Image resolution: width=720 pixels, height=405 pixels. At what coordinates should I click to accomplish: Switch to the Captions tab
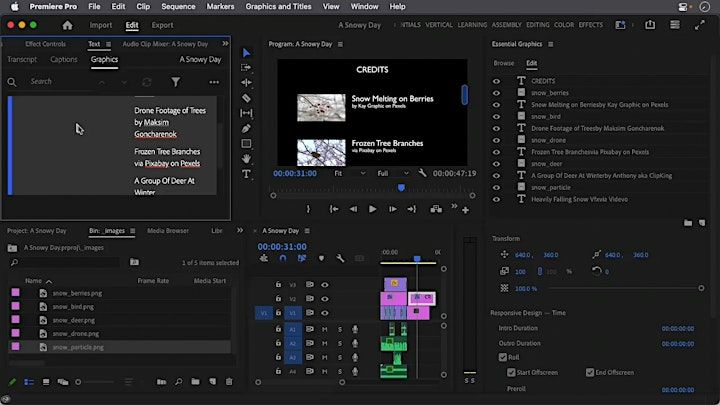coord(64,59)
